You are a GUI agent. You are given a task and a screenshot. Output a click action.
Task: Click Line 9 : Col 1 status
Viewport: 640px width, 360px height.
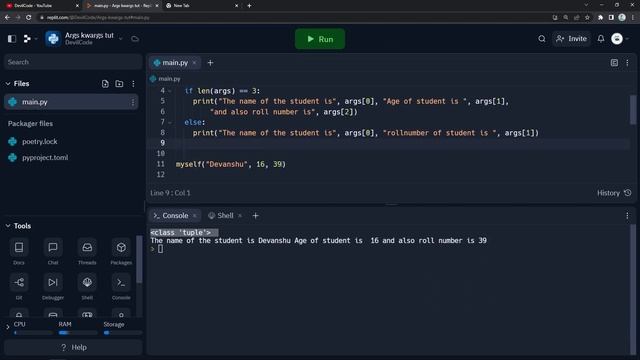[x=170, y=193]
